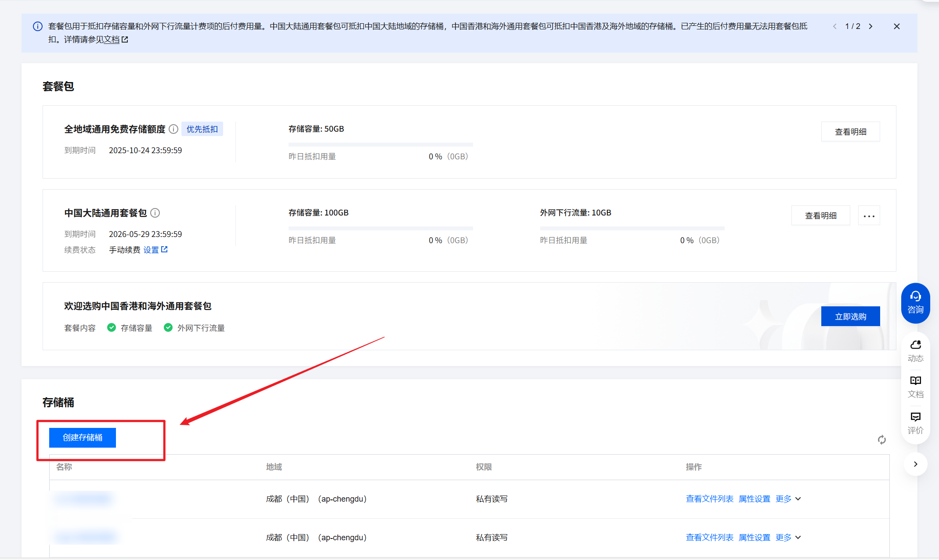The height and width of the screenshot is (560, 939).
Task: Open the 文档 documentation icon
Action: (x=915, y=387)
